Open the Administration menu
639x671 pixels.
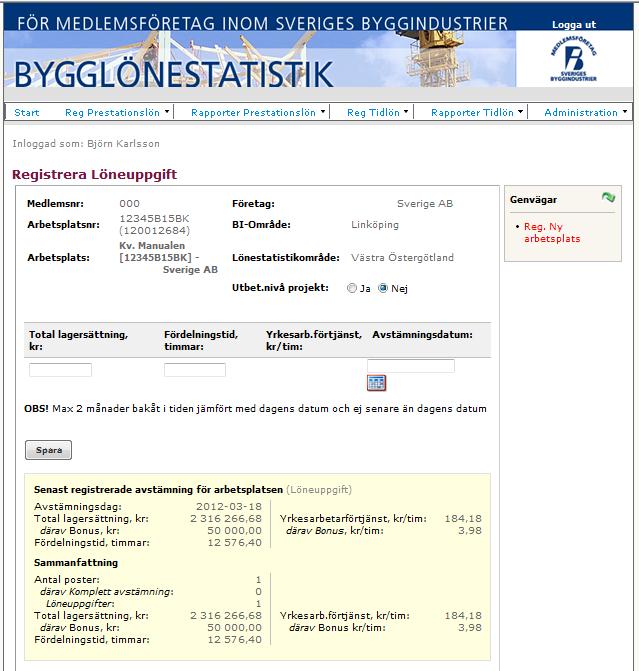[581, 113]
